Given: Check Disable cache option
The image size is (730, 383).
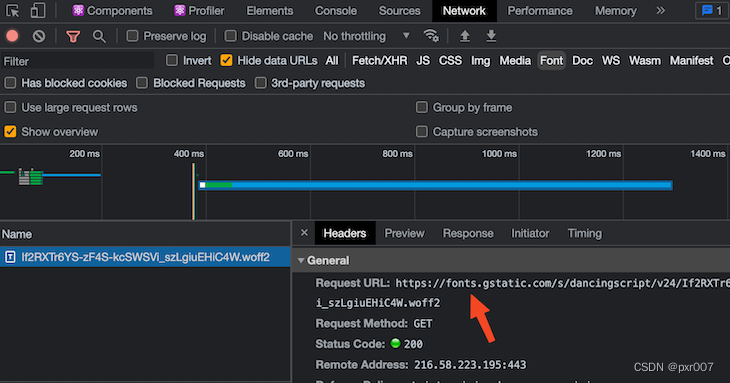Looking at the screenshot, I should (230, 36).
